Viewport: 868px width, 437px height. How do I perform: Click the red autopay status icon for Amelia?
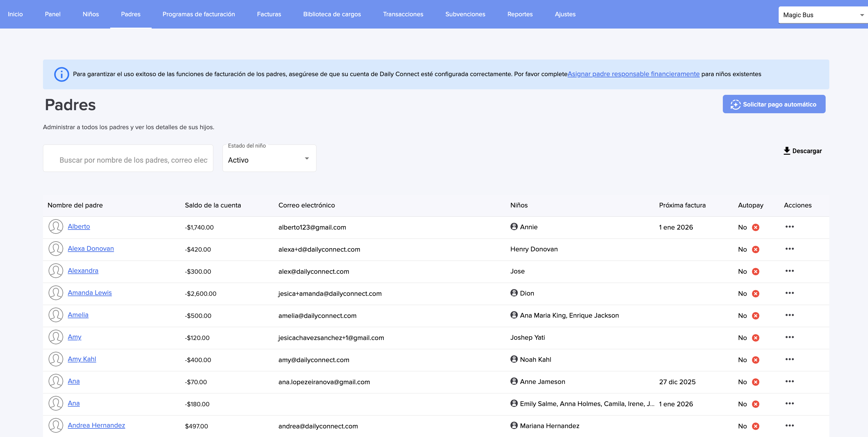(x=755, y=316)
